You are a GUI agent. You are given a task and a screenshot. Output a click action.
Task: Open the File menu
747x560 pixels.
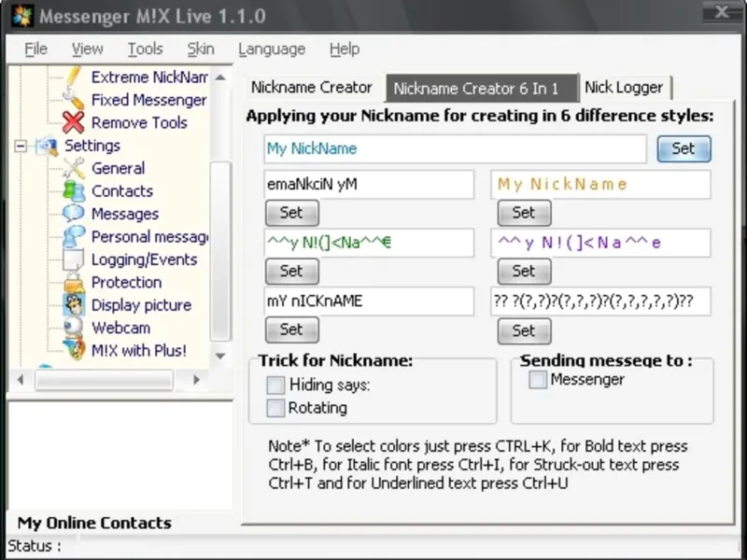pos(35,49)
